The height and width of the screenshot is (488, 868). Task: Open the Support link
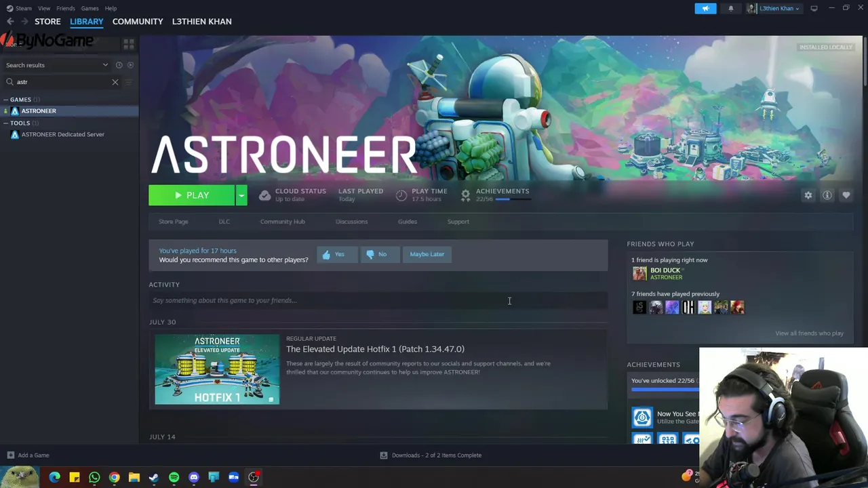[x=458, y=222]
